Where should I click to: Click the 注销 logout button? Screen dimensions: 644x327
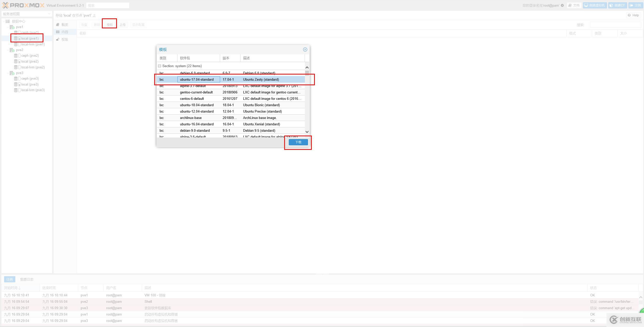[635, 5]
